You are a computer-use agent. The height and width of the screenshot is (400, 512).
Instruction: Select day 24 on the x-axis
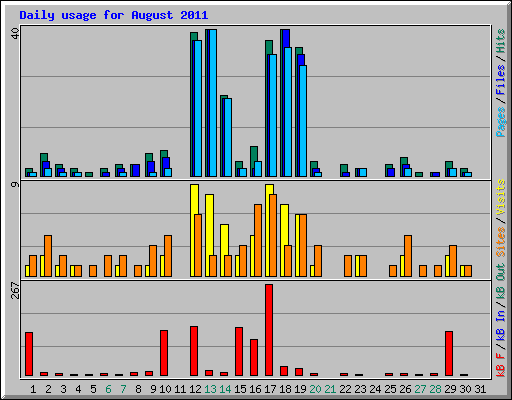coord(375,389)
